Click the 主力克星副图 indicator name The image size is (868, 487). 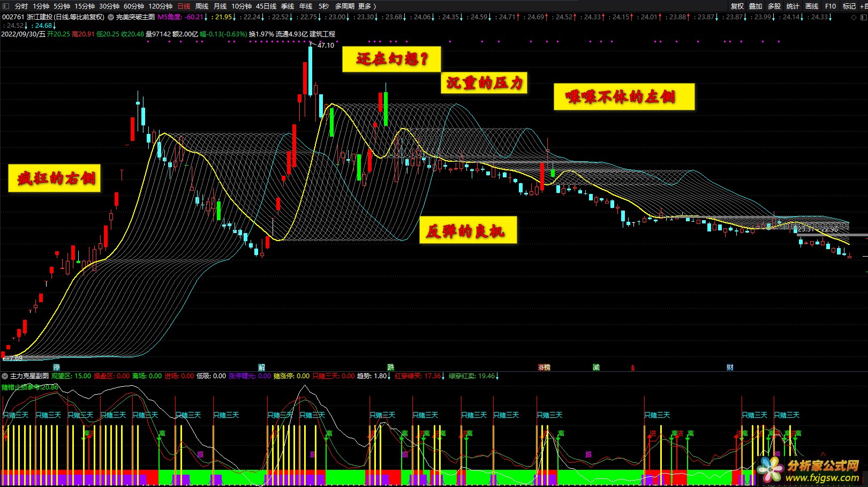(x=29, y=376)
